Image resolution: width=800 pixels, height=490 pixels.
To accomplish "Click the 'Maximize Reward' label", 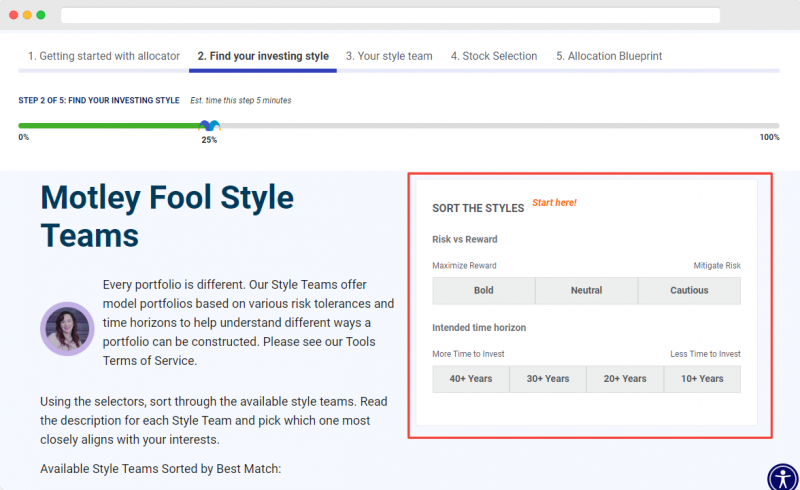I will [464, 265].
